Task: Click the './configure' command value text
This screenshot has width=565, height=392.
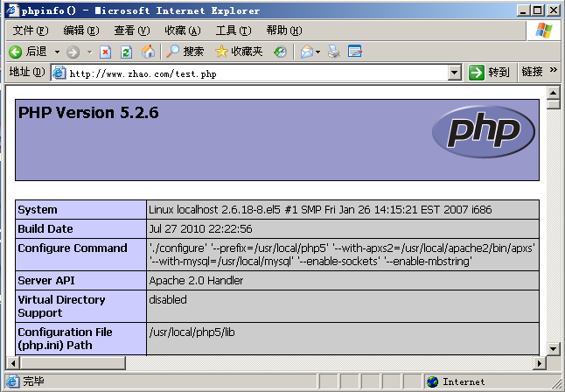Action: [x=342, y=255]
